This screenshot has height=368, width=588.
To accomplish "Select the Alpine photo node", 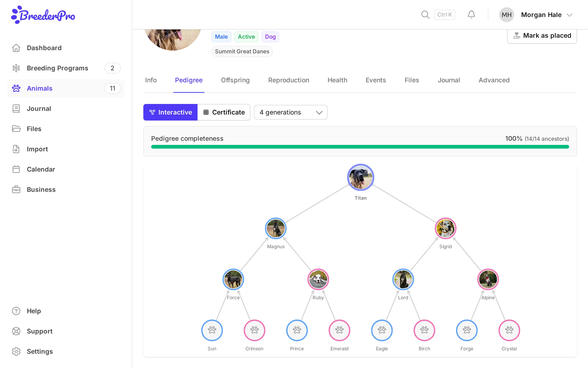I will tap(488, 279).
